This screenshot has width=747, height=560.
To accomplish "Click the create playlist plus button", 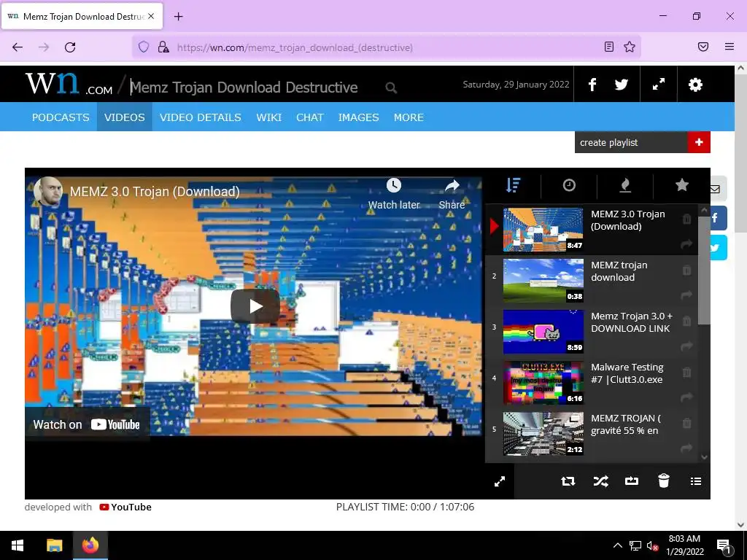I will pyautogui.click(x=699, y=142).
